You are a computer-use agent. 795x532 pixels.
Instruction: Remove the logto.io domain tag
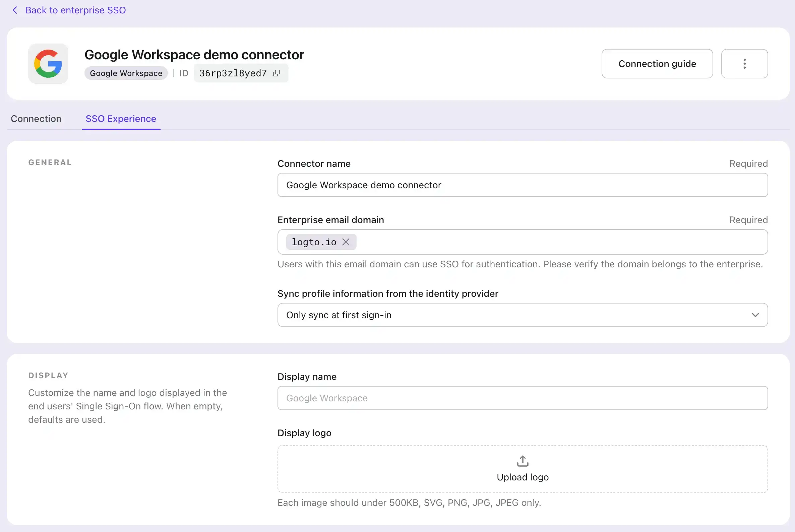coord(346,242)
